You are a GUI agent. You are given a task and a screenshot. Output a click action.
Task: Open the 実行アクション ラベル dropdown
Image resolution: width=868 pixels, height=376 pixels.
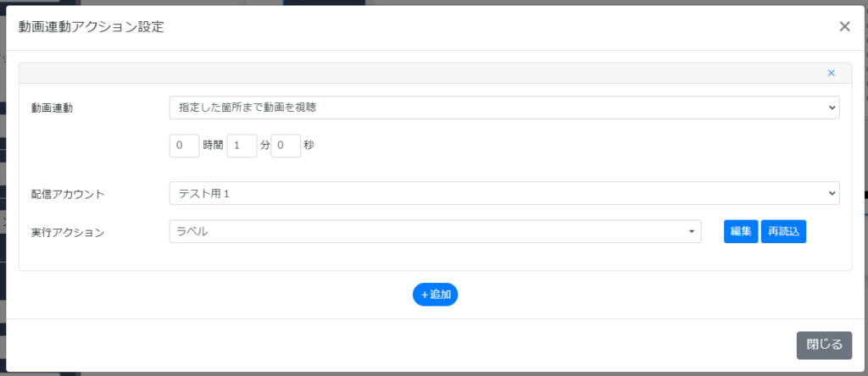[435, 232]
